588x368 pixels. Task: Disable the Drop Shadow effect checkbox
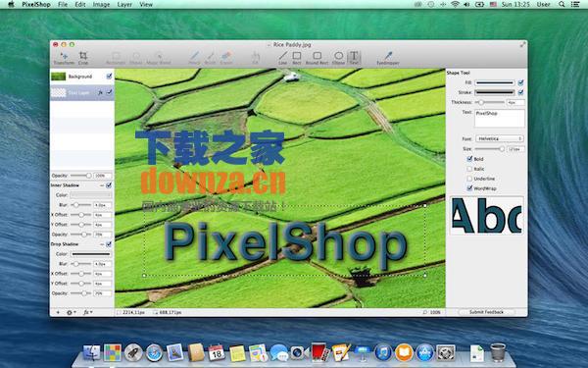tap(109, 244)
